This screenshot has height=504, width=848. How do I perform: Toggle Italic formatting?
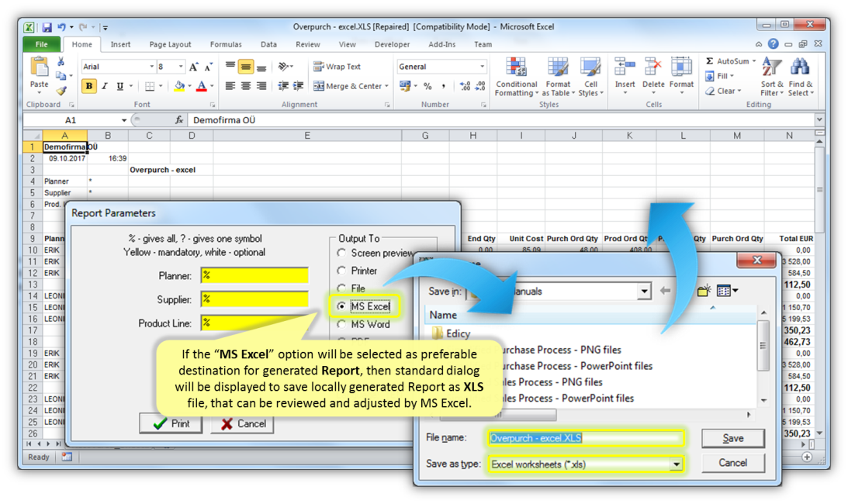105,86
